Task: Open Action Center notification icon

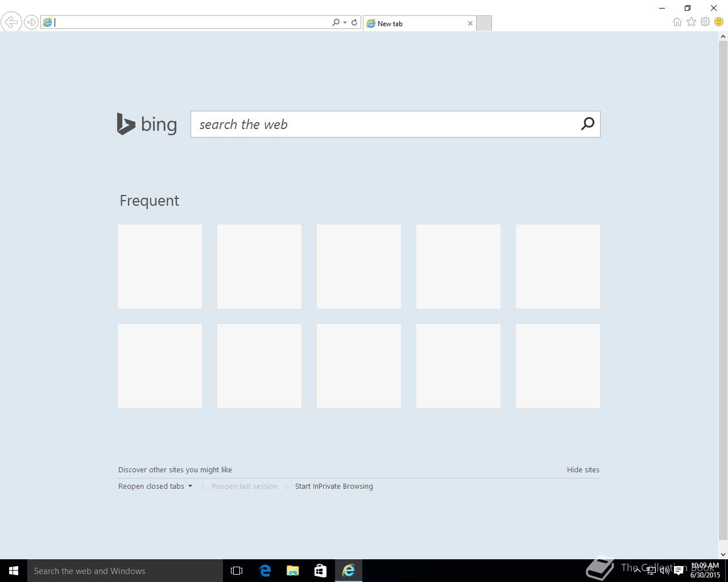Action: point(679,571)
